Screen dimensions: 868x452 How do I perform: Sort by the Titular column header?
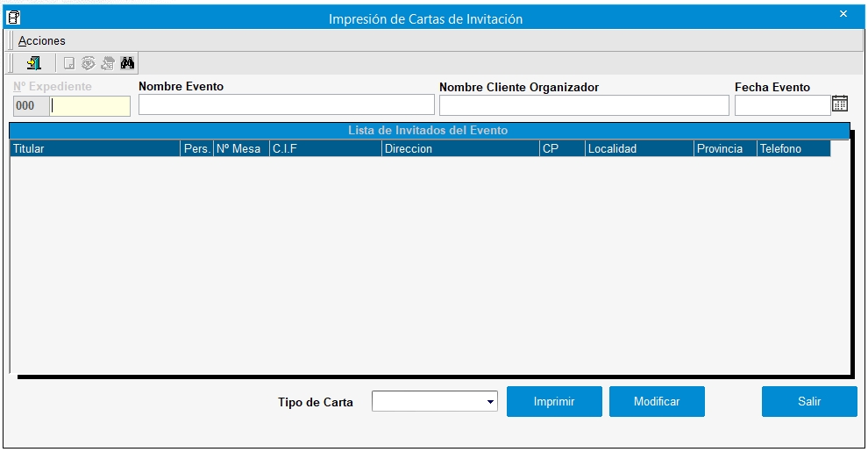[94, 149]
